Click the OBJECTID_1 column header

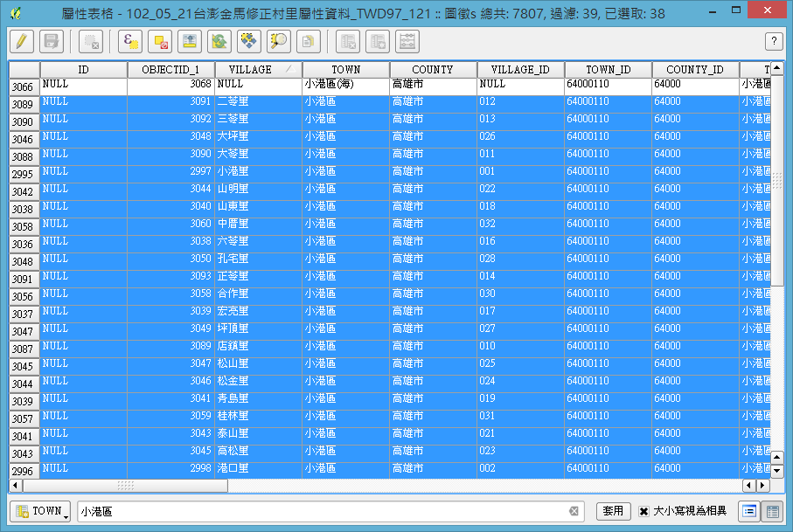coord(170,69)
